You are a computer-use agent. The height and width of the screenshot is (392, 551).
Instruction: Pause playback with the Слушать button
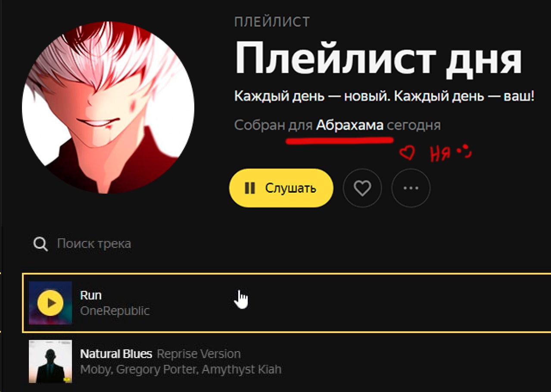pyautogui.click(x=281, y=188)
